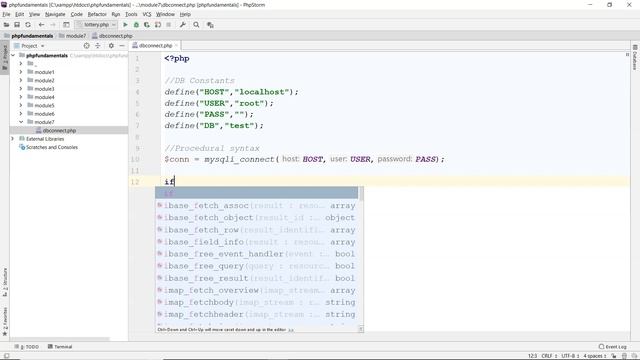640x360 pixels.
Task: Navigate back with the left arrow icon
Action: 41,25
